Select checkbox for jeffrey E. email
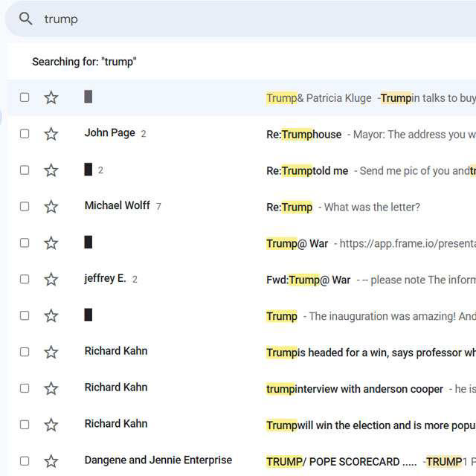This screenshot has height=476, width=476. (25, 279)
